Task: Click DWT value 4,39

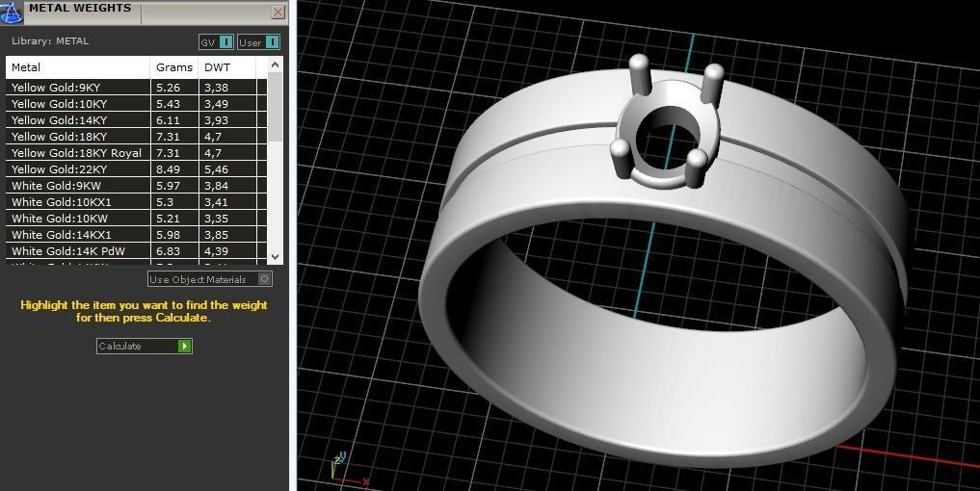Action: coord(216,251)
